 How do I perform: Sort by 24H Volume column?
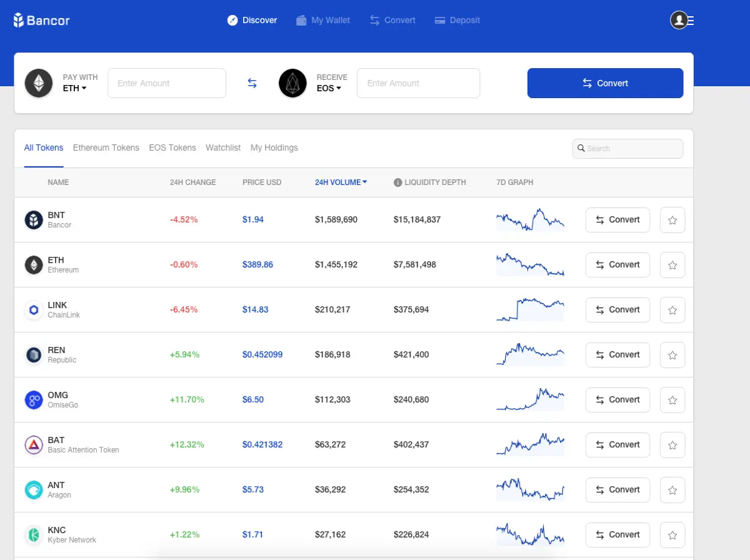coord(341,182)
